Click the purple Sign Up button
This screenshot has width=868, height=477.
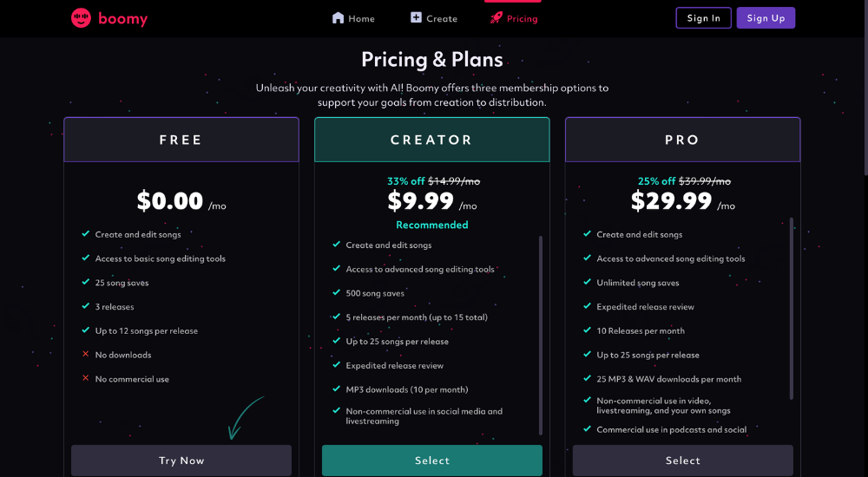tap(766, 17)
